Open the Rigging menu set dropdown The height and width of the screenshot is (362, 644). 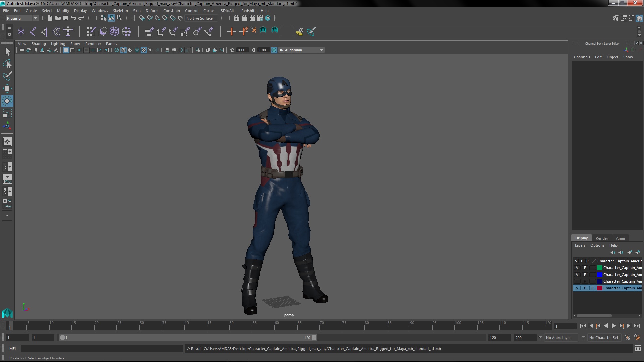(x=22, y=18)
